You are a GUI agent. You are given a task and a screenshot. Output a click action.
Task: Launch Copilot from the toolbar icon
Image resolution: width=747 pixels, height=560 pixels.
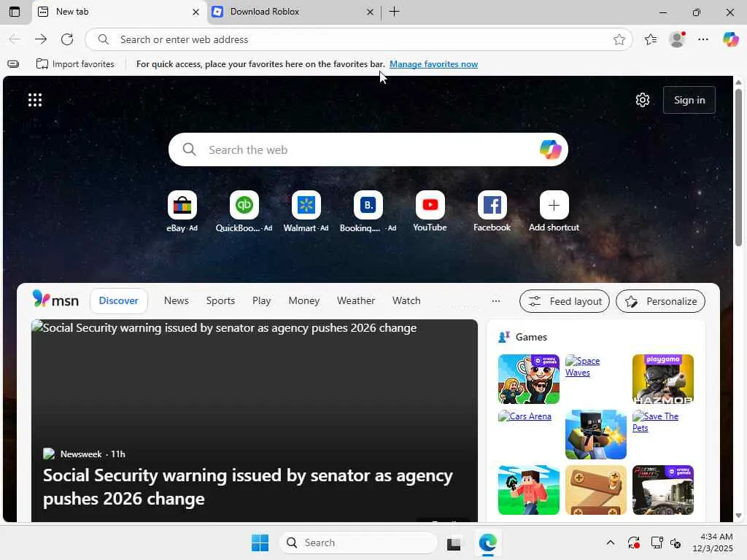(x=730, y=39)
